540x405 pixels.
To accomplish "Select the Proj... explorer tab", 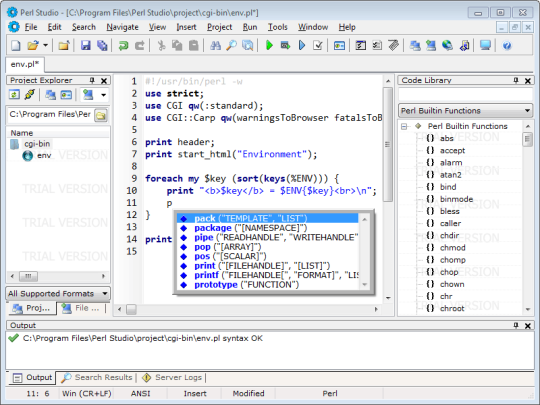I will coord(32,308).
